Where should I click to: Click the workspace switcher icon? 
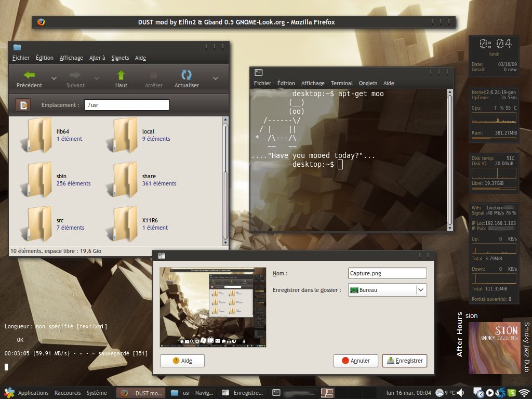(327, 393)
